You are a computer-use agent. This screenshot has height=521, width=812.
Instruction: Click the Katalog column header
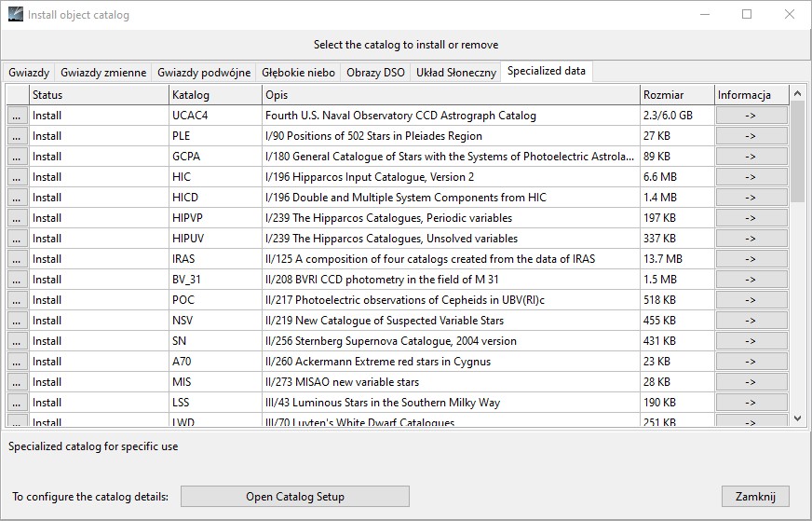click(x=214, y=95)
